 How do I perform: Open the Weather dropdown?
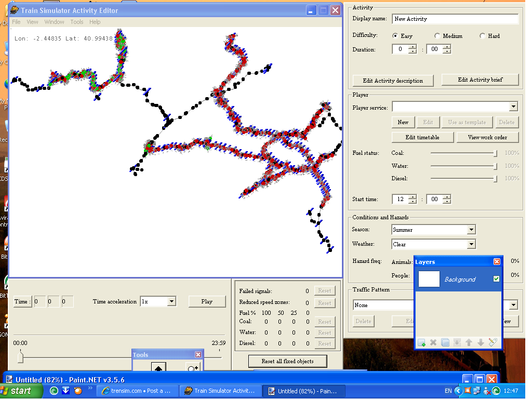471,244
